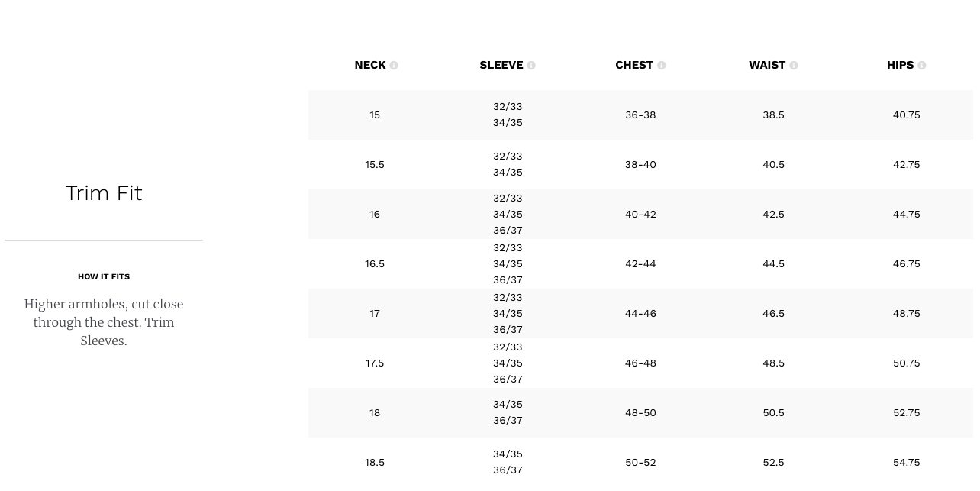The height and width of the screenshot is (491, 980).
Task: Click the HIPS column header text
Action: click(900, 66)
